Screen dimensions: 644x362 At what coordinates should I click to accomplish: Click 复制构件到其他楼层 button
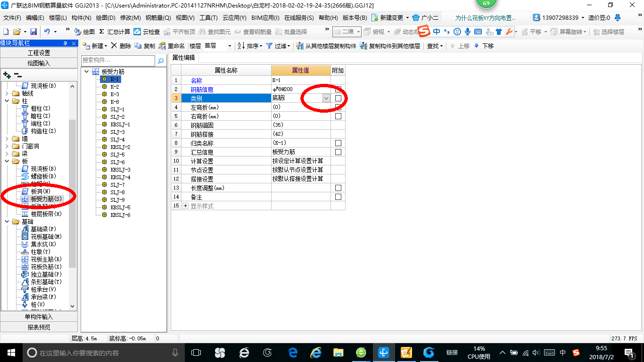[x=390, y=46]
